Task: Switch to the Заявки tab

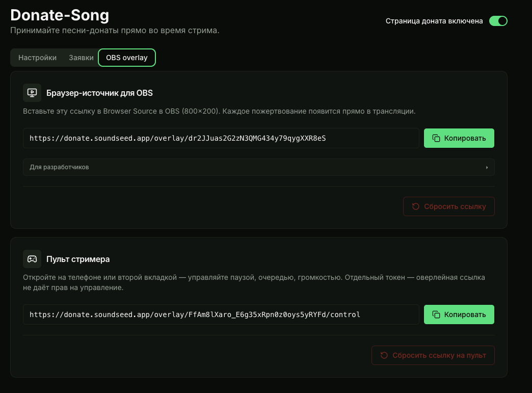Action: (x=81, y=58)
